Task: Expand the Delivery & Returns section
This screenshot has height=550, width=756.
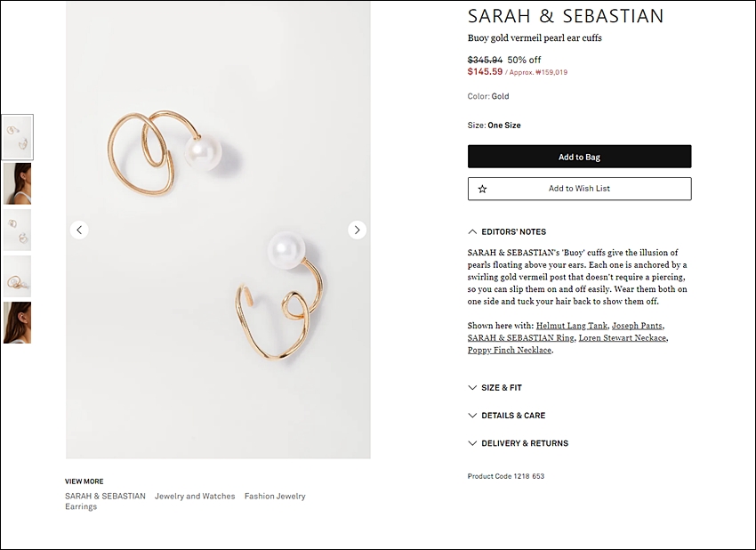Action: pos(518,443)
